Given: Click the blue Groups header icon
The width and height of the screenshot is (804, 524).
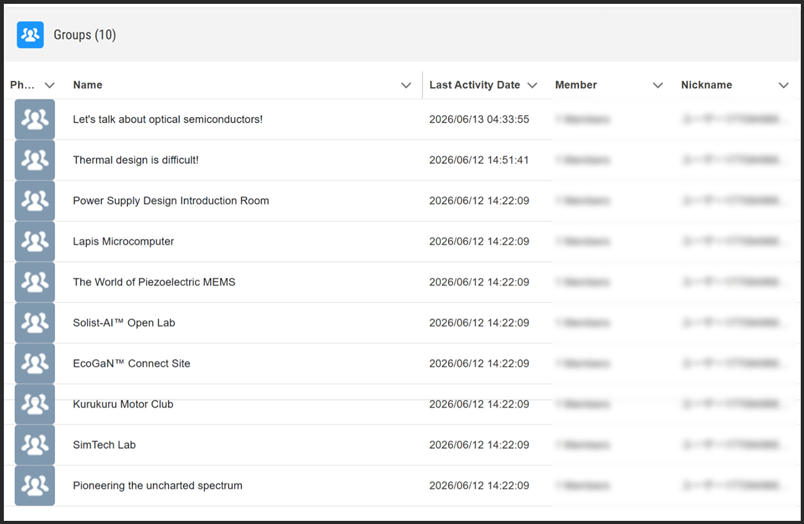Looking at the screenshot, I should (30, 35).
